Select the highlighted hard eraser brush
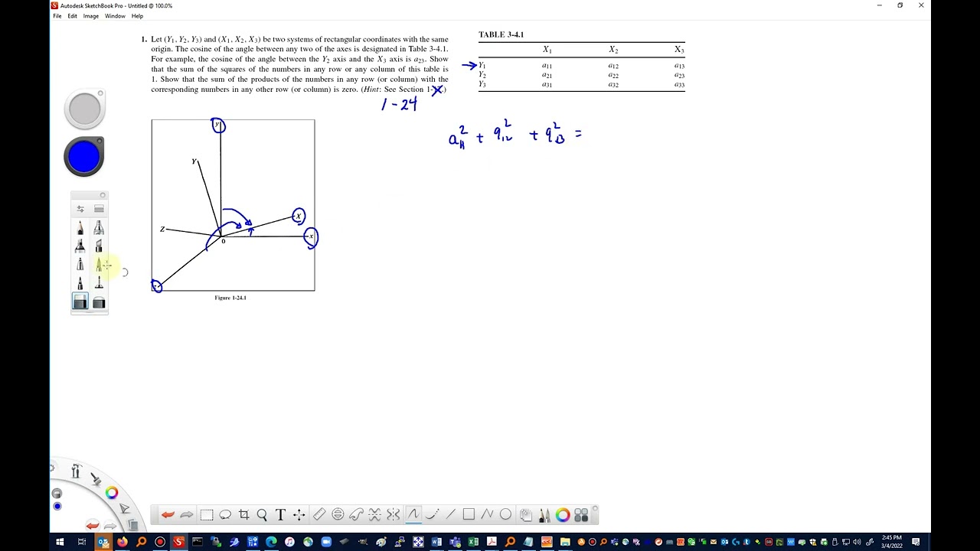The image size is (980, 551). [x=80, y=302]
